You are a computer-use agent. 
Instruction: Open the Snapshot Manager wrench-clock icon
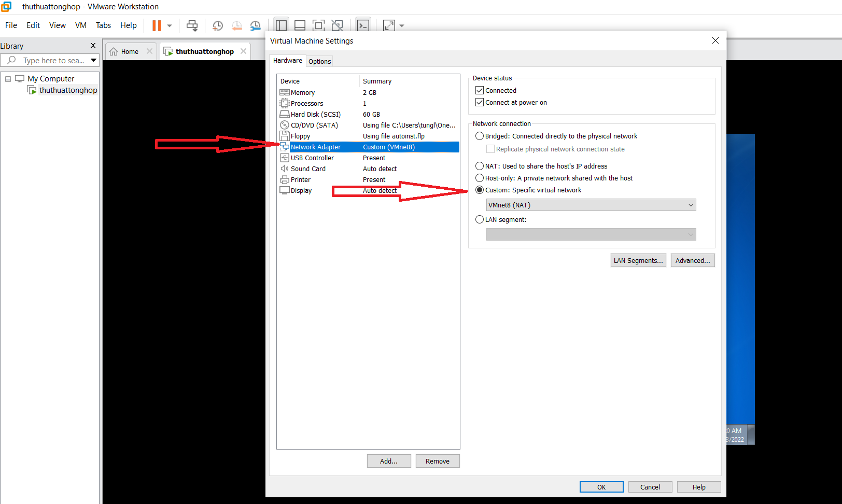(256, 25)
